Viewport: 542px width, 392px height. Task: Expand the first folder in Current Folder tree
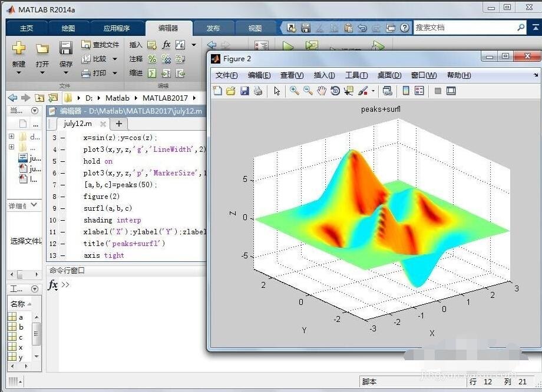tap(11, 137)
